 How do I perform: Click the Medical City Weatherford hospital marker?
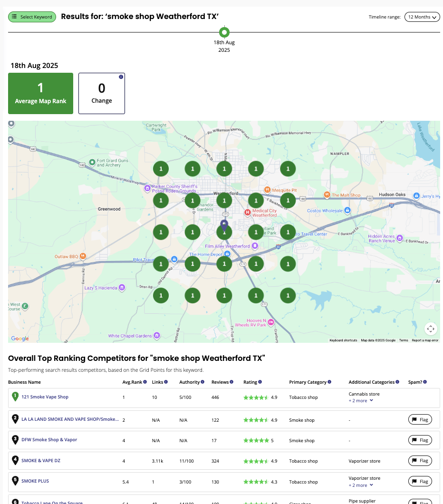click(247, 212)
